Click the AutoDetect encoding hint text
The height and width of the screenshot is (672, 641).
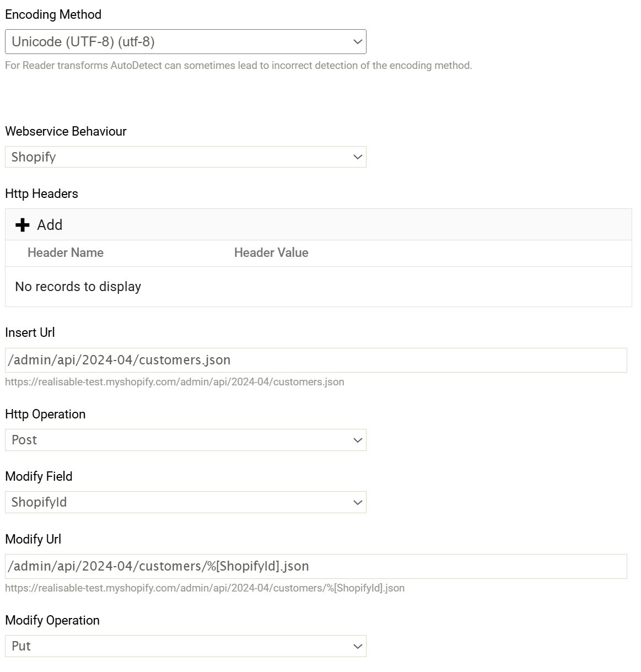click(238, 66)
